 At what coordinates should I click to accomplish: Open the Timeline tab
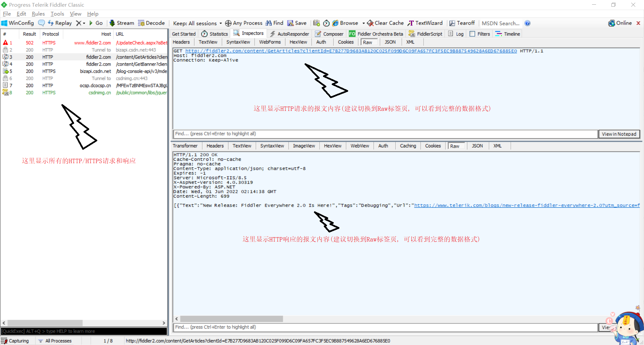click(507, 34)
